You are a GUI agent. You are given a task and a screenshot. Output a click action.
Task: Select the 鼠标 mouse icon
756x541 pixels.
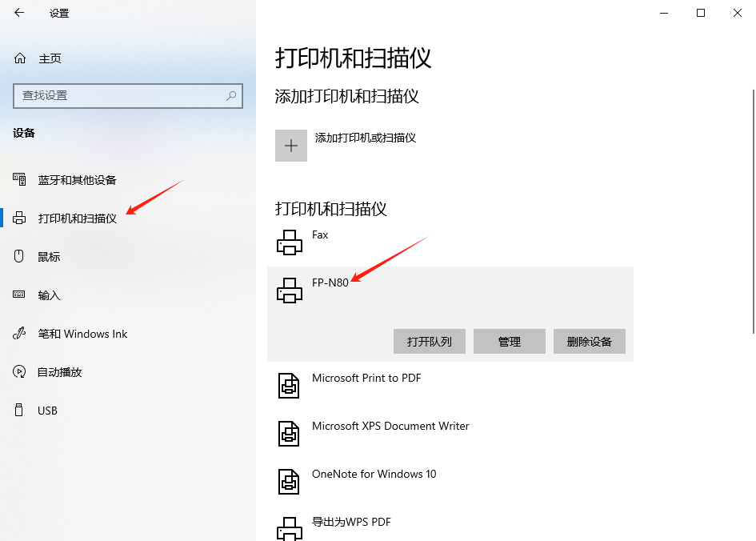click(19, 256)
